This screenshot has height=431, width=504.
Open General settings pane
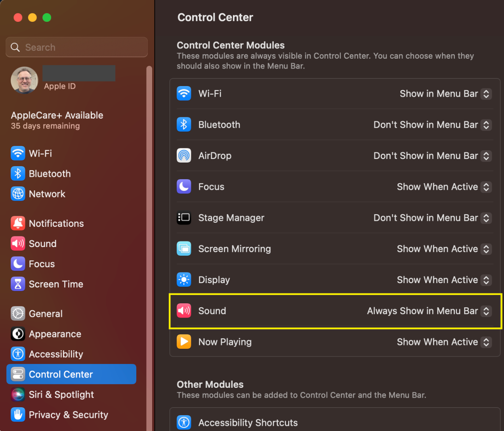(71, 314)
